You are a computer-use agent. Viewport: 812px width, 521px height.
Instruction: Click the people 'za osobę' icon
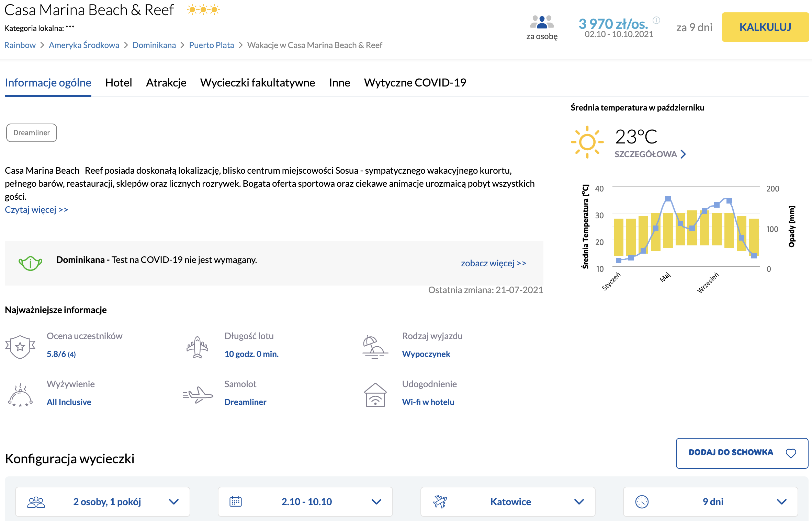click(x=542, y=22)
